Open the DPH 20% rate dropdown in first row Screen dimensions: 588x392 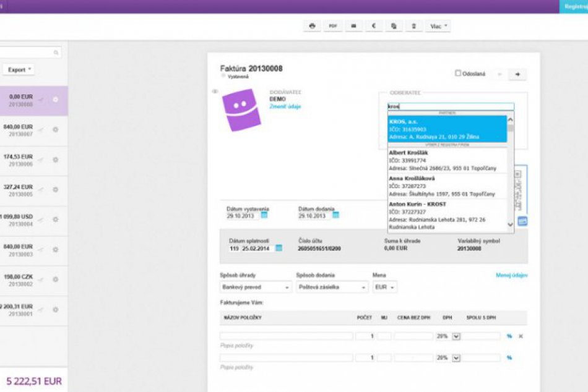[x=456, y=336]
